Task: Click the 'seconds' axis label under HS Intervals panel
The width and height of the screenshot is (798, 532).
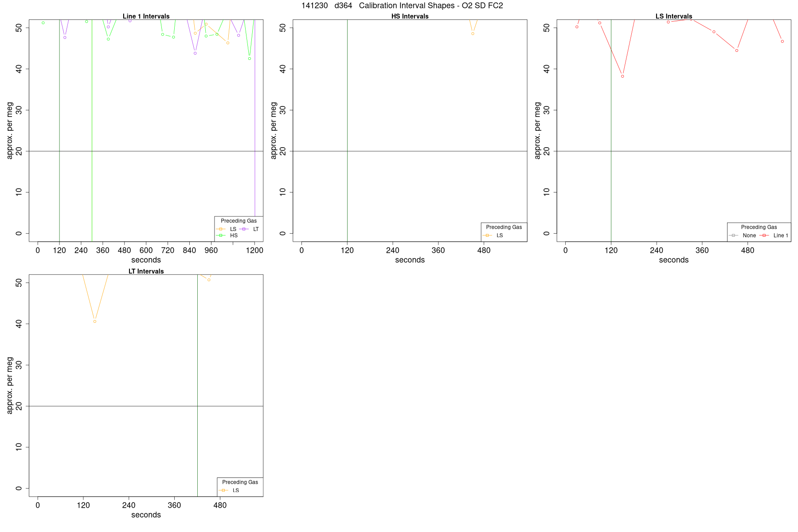Action: pos(410,260)
